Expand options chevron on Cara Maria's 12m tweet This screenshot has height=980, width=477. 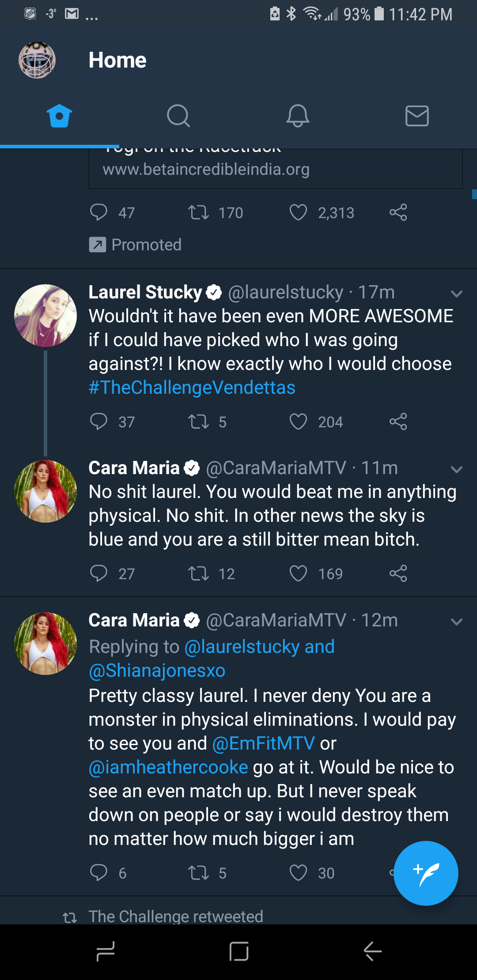(457, 622)
